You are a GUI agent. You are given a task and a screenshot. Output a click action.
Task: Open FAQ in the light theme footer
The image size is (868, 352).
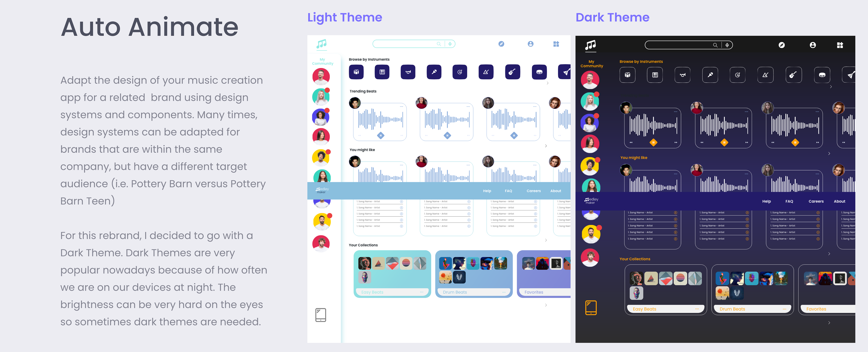click(x=508, y=191)
